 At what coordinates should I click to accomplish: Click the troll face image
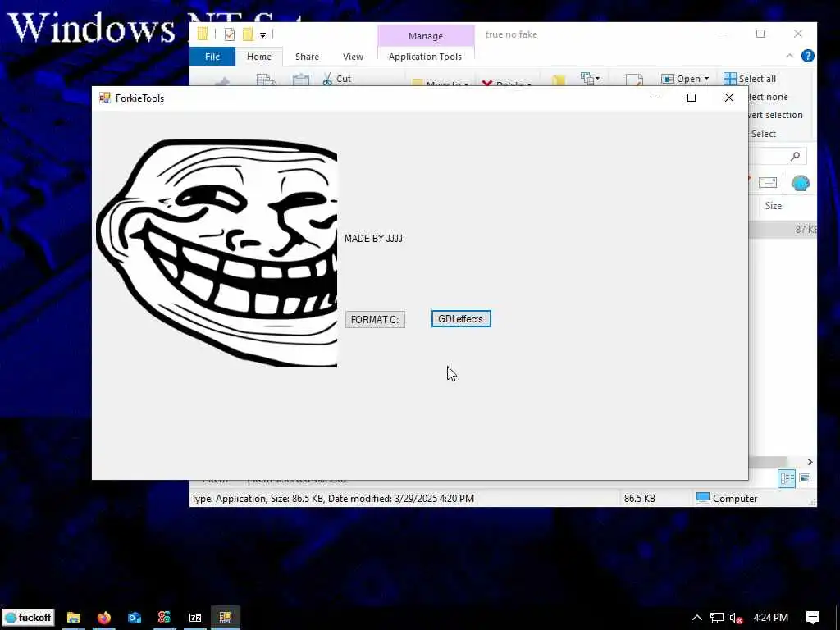(x=217, y=253)
